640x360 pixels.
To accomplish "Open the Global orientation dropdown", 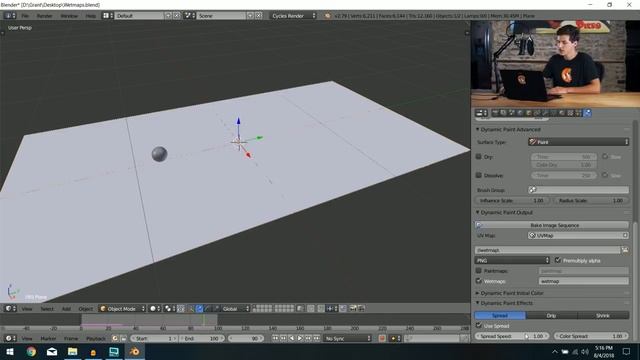I will pyautogui.click(x=236, y=309).
